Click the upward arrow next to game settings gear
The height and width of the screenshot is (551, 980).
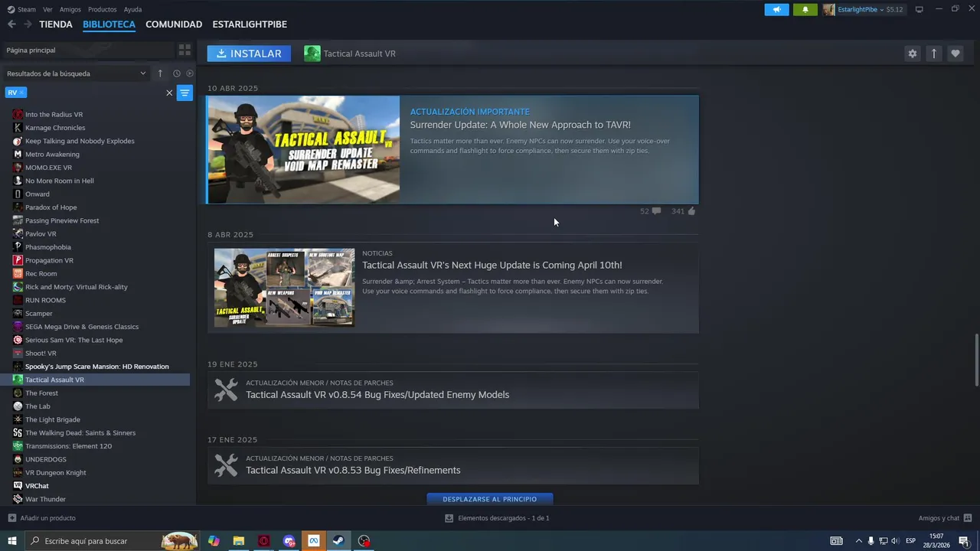click(x=933, y=54)
